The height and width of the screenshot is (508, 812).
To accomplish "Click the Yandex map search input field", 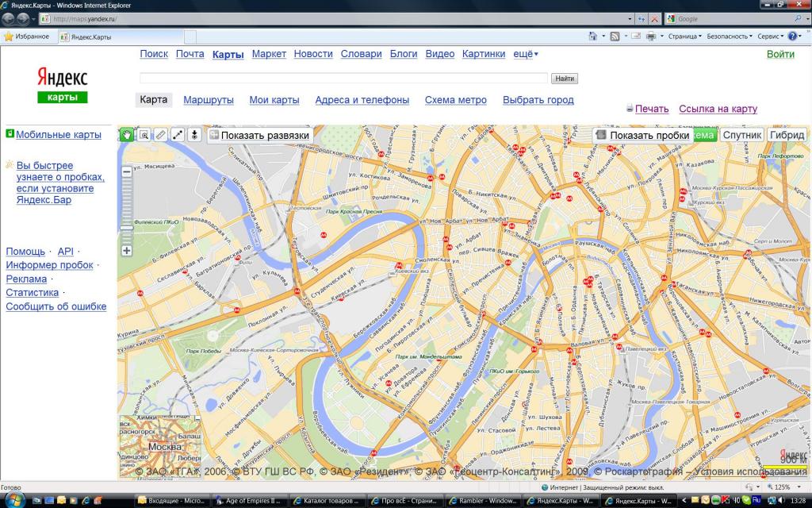I will pos(343,79).
